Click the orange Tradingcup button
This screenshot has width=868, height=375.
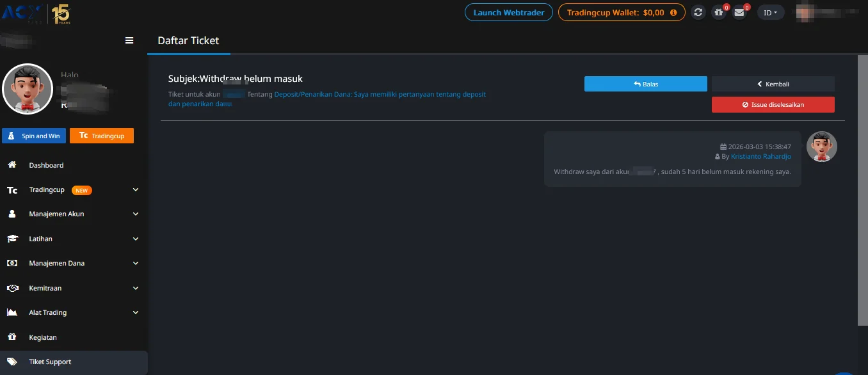click(x=102, y=136)
